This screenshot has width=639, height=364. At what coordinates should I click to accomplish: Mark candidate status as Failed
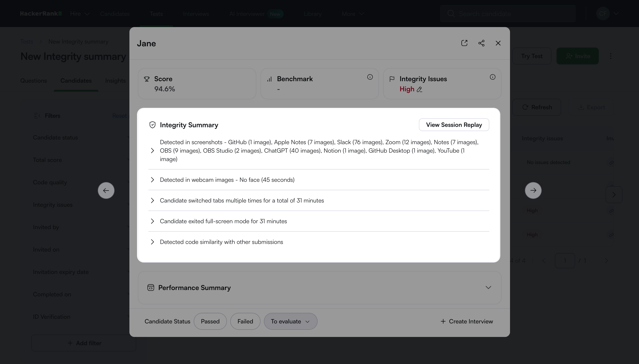[245, 321]
